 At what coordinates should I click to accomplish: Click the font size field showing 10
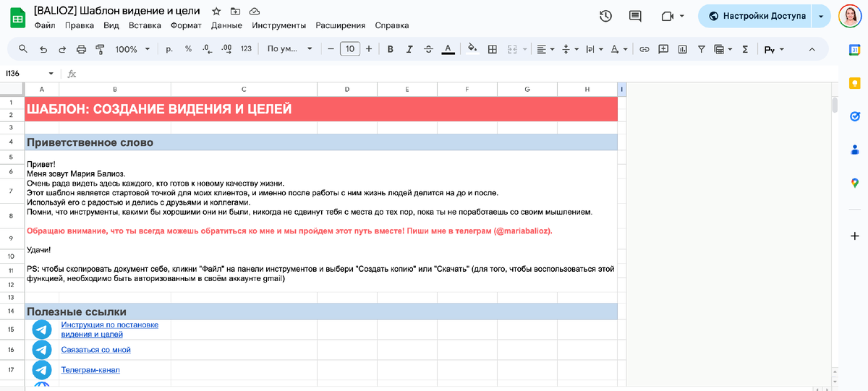pyautogui.click(x=350, y=49)
